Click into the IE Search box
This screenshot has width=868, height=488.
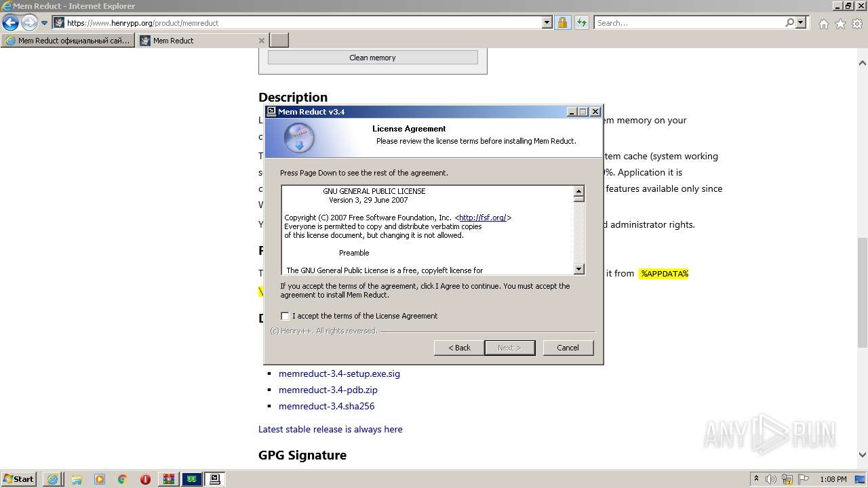pyautogui.click(x=690, y=22)
